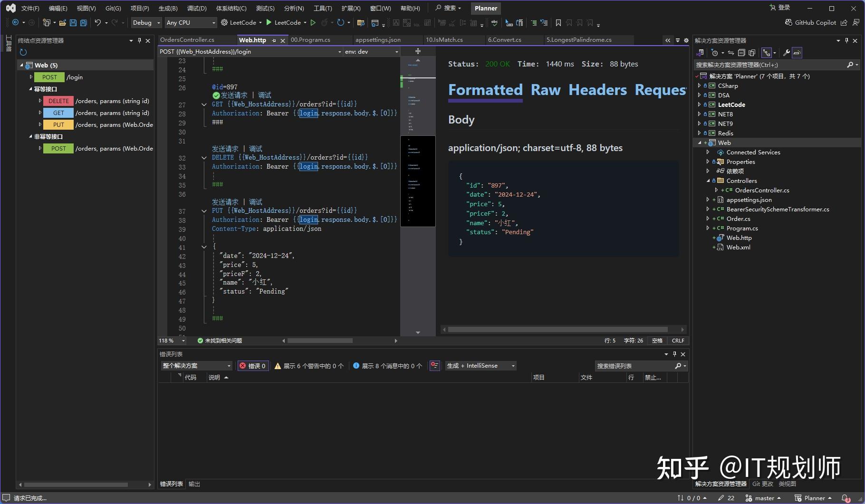This screenshot has width=865, height=504.
Task: Click the show all files icon
Action: click(752, 53)
